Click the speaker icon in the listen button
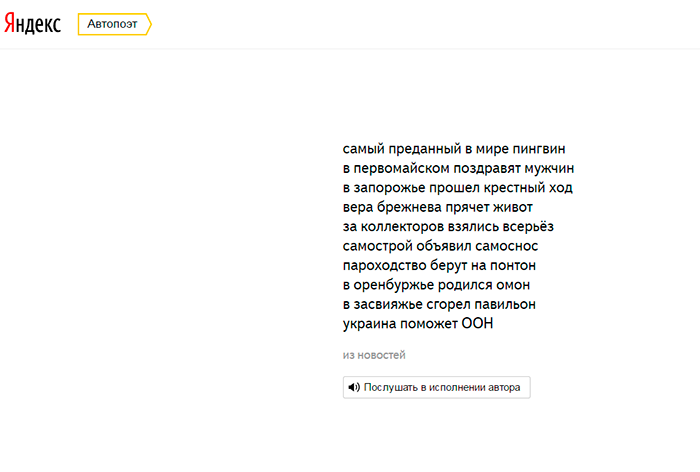Image resolution: width=700 pixels, height=472 pixels. [353, 387]
